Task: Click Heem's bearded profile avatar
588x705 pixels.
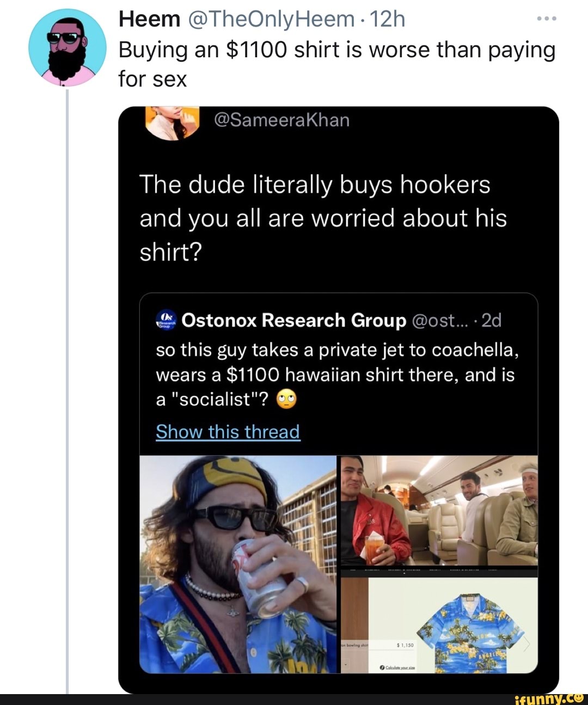Action: click(x=68, y=47)
